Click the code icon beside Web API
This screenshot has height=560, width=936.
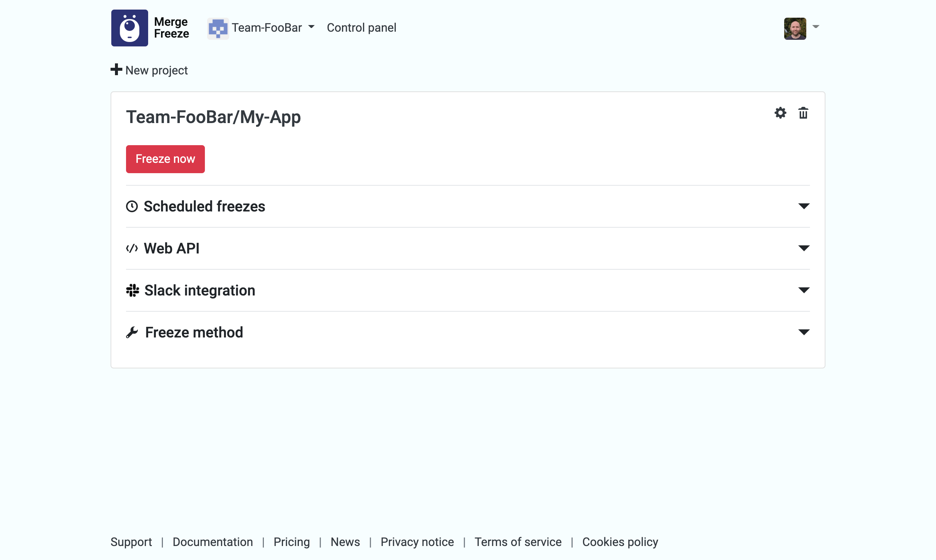click(x=132, y=248)
